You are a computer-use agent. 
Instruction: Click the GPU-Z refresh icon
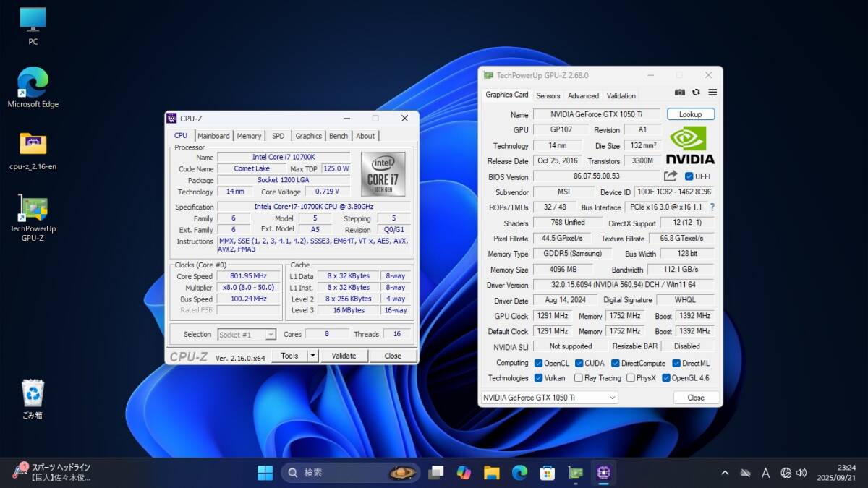click(x=696, y=93)
